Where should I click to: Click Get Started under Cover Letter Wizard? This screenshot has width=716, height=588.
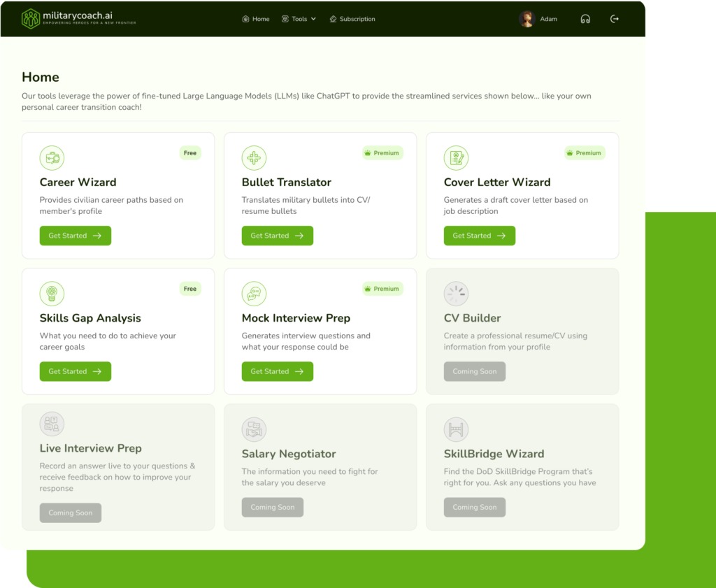(x=480, y=236)
